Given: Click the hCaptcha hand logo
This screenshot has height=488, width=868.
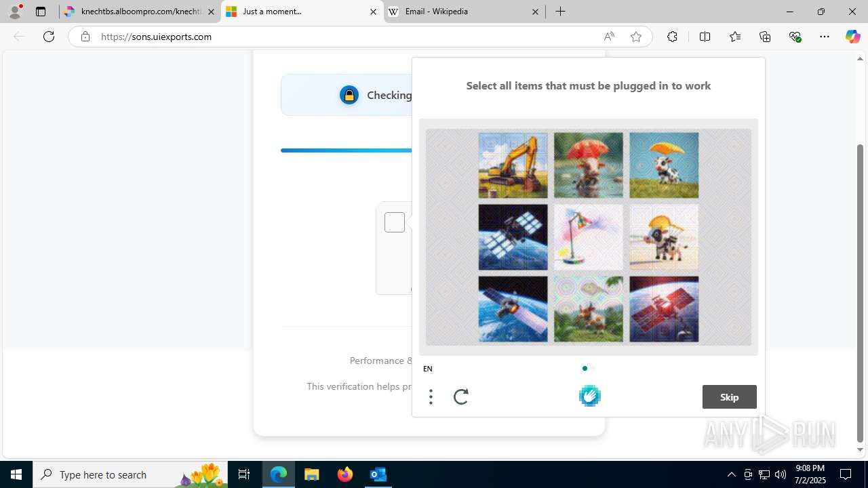Looking at the screenshot, I should point(589,396).
